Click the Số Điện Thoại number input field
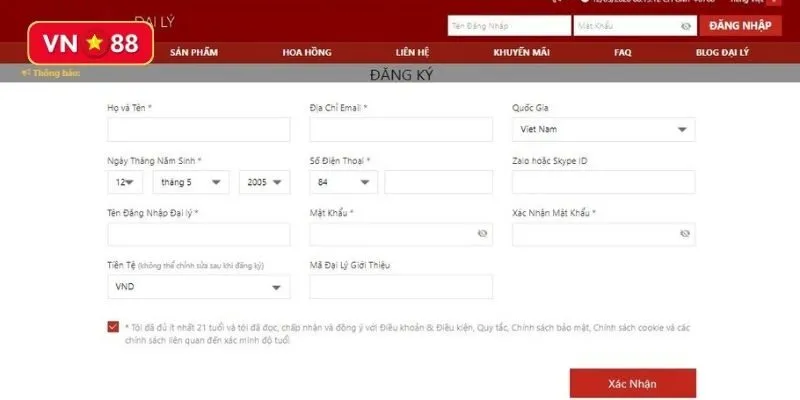Viewport: 800px width, 400px height. click(x=439, y=182)
